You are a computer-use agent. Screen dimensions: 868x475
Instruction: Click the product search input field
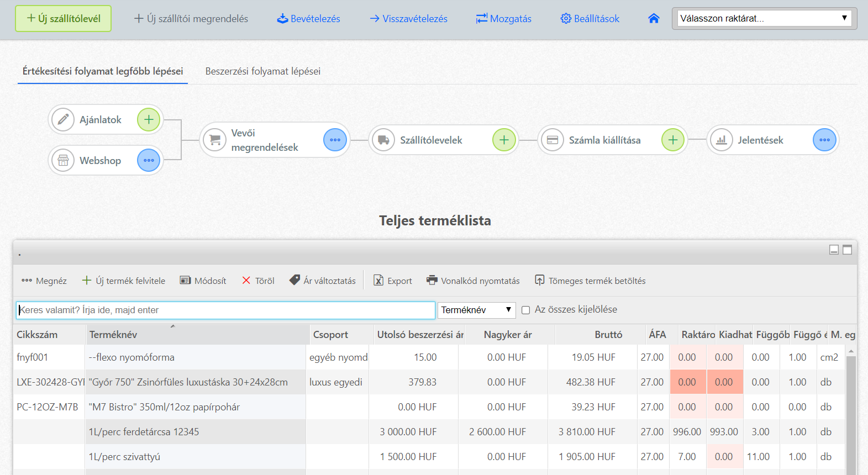click(x=226, y=310)
